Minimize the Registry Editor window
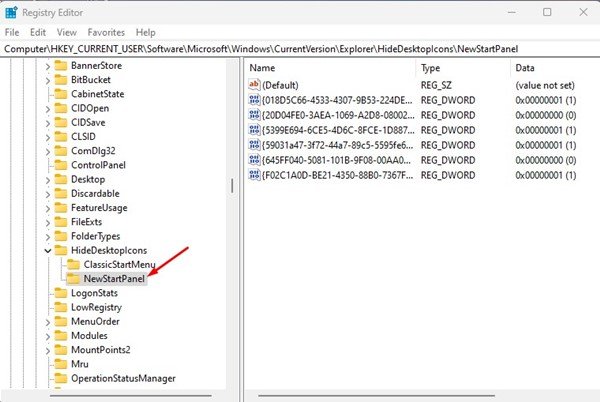 pyautogui.click(x=512, y=12)
